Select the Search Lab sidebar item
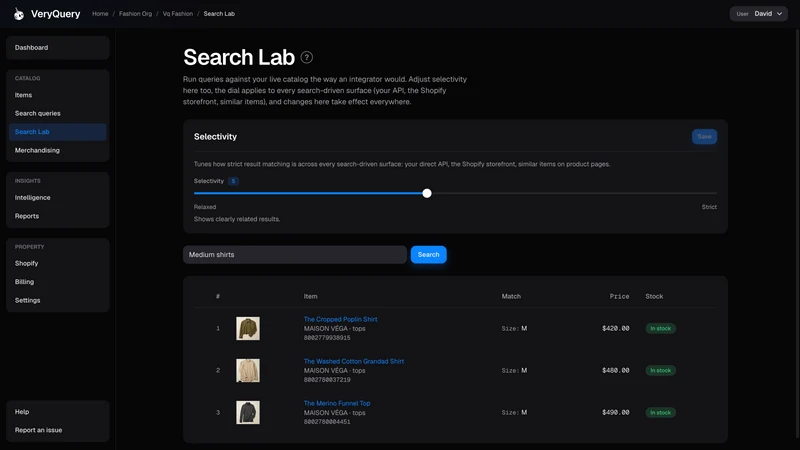This screenshot has height=450, width=800. tap(58, 132)
